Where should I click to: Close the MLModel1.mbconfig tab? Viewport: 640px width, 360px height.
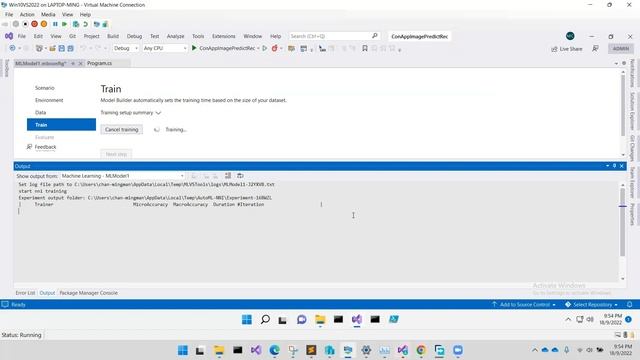[80, 63]
